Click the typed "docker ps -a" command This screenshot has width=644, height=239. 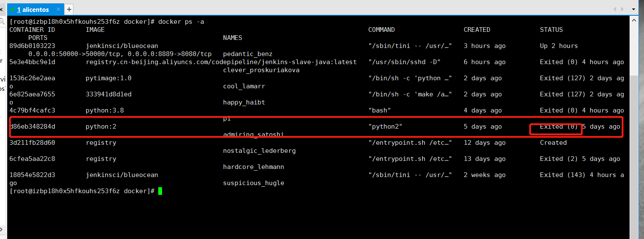pyautogui.click(x=181, y=22)
